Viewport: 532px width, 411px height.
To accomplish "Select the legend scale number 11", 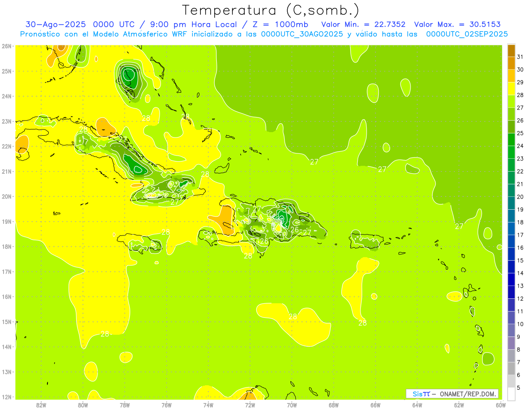I will (520, 311).
